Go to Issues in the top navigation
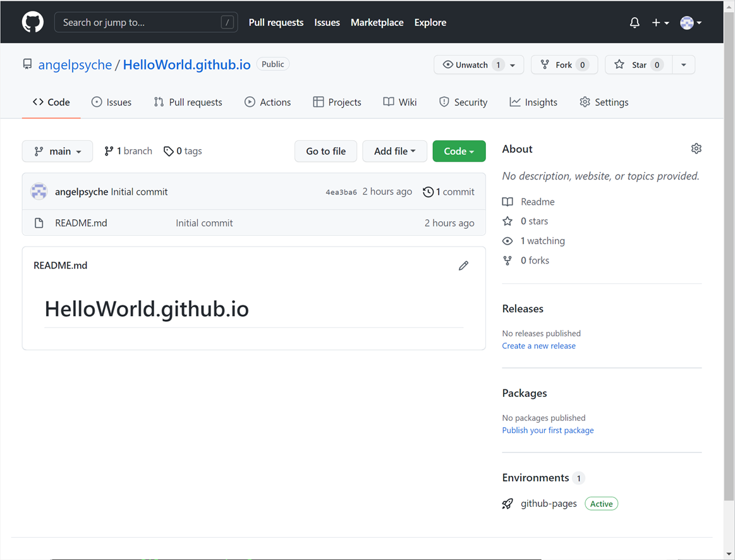 [x=327, y=23]
